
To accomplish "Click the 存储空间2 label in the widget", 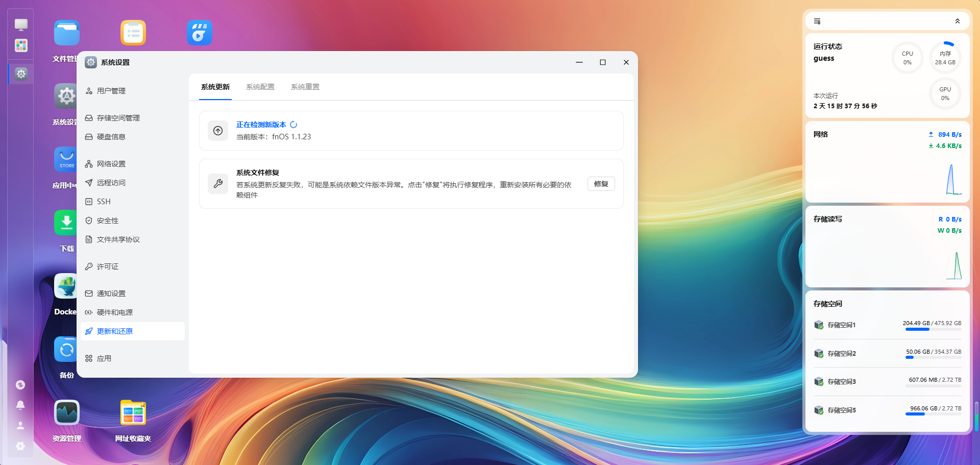I will click(x=842, y=353).
